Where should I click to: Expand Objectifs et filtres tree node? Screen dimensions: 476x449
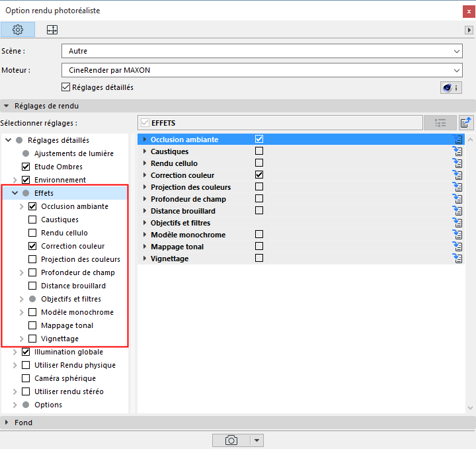tap(21, 299)
